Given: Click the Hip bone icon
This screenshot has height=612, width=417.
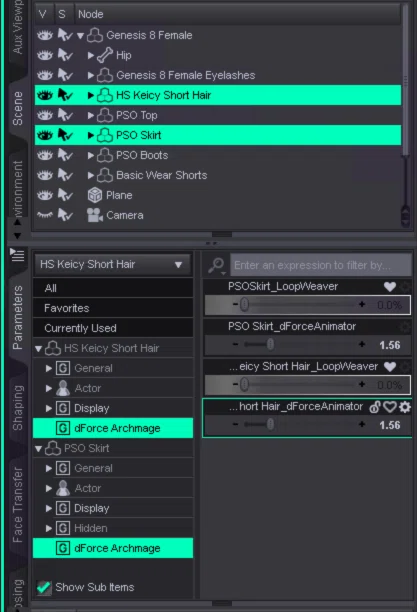Looking at the screenshot, I should (105, 55).
